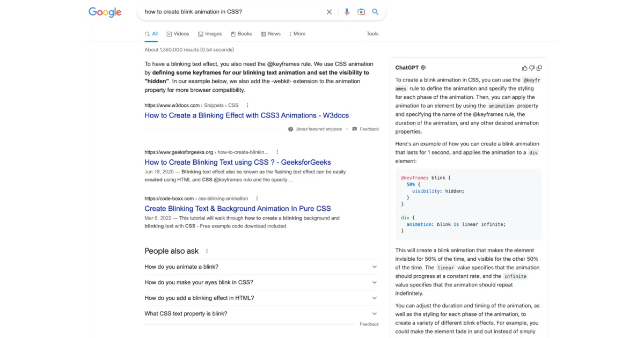Click the ChatGPT panel title
The height and width of the screenshot is (338, 644).
tap(407, 68)
